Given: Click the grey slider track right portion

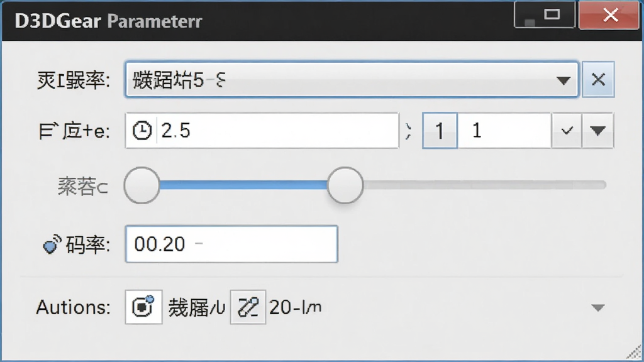Looking at the screenshot, I should (485, 185).
